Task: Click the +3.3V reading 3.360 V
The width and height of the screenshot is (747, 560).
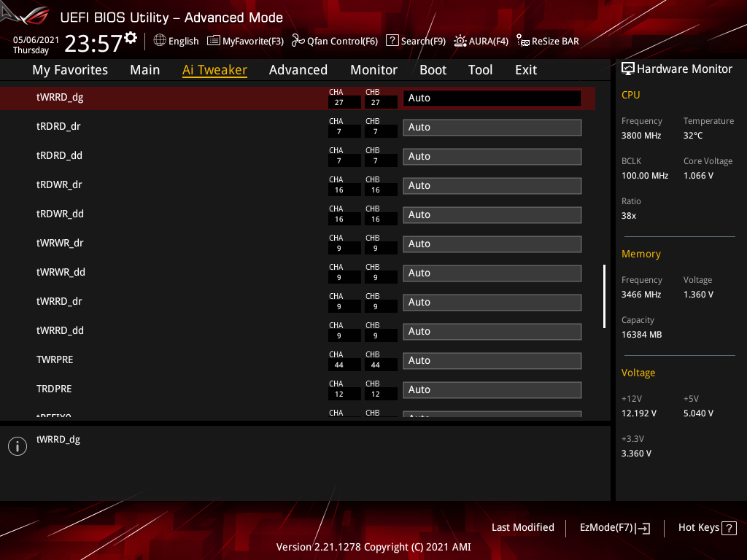Action: (x=636, y=454)
